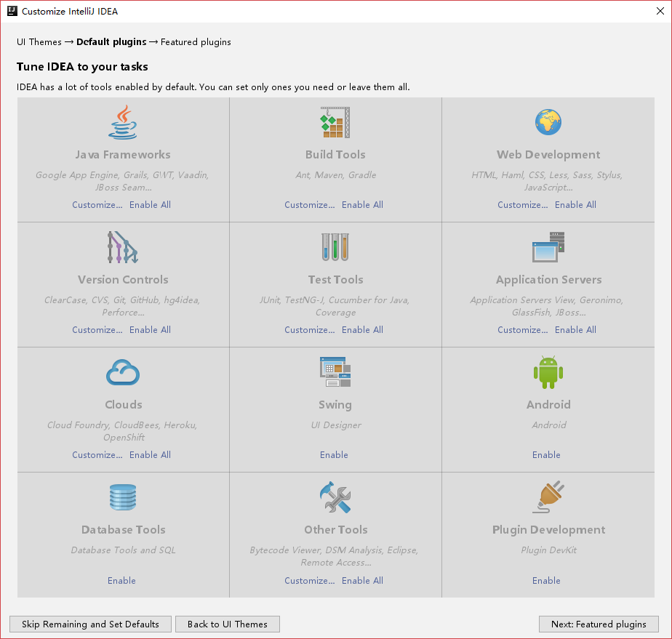Screen dimensions: 672x639
Task: Click the Build Tools heading
Action: [x=335, y=155]
